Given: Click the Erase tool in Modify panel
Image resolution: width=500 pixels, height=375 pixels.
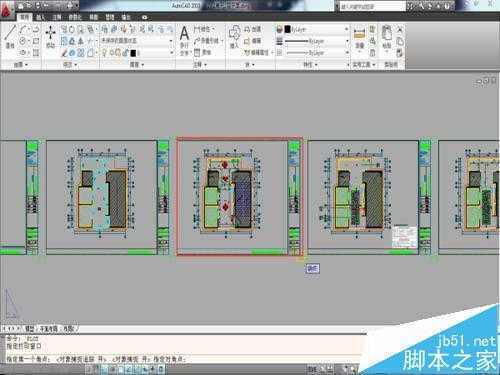Looking at the screenshot, I should [64, 53].
